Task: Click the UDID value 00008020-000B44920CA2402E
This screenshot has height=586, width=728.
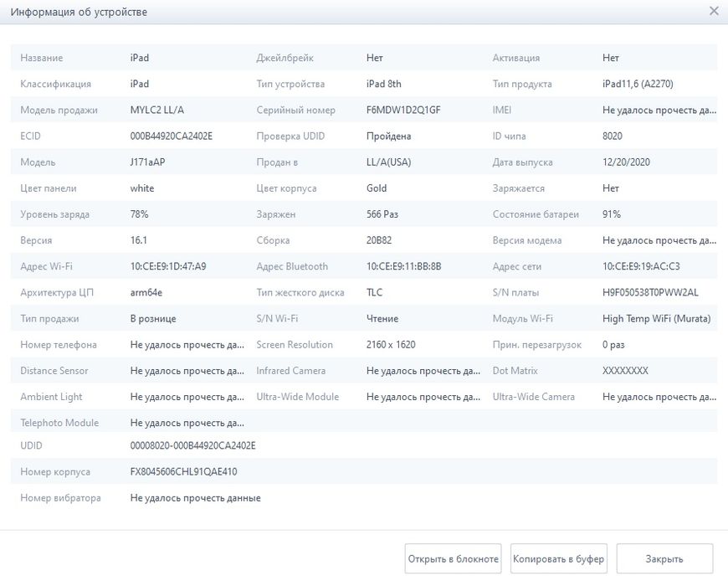Action: pos(192,445)
